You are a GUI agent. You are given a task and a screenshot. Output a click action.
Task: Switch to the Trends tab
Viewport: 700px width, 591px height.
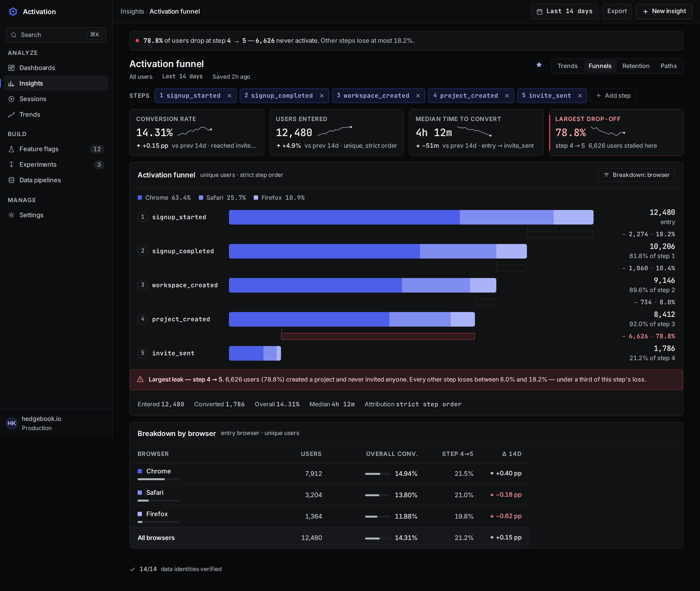pyautogui.click(x=567, y=66)
